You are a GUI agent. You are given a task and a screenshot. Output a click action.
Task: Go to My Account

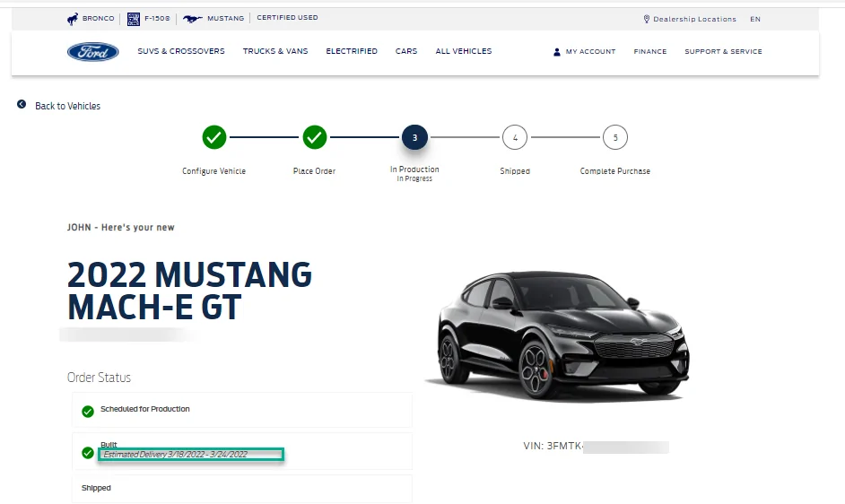click(590, 52)
